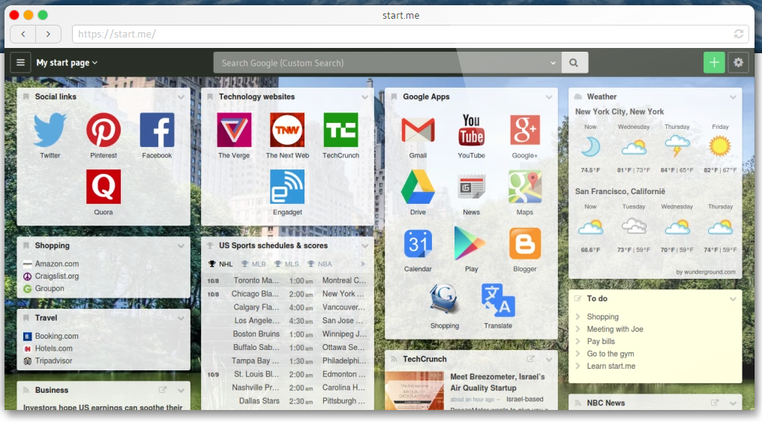Expand the Weather widget menu chevron

(733, 97)
